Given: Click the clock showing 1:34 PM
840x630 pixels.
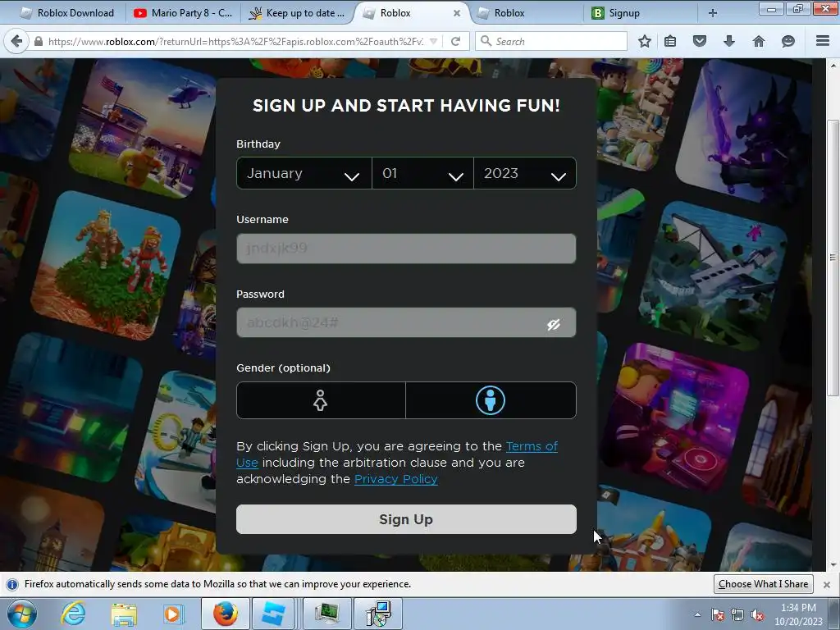Looking at the screenshot, I should 798,608.
